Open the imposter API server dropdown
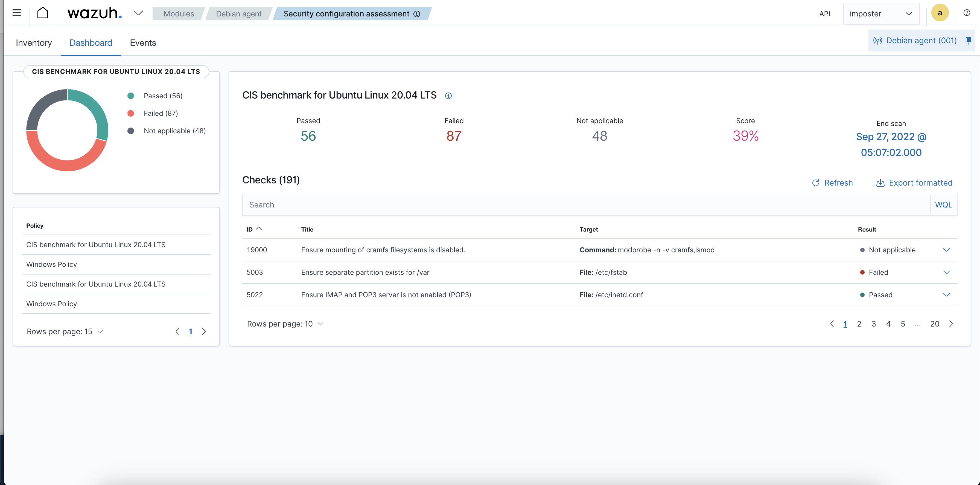980x485 pixels. tap(882, 14)
